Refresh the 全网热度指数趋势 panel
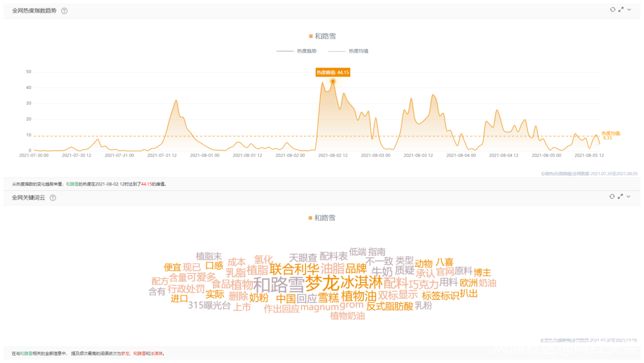644x363 pixels. pos(613,10)
